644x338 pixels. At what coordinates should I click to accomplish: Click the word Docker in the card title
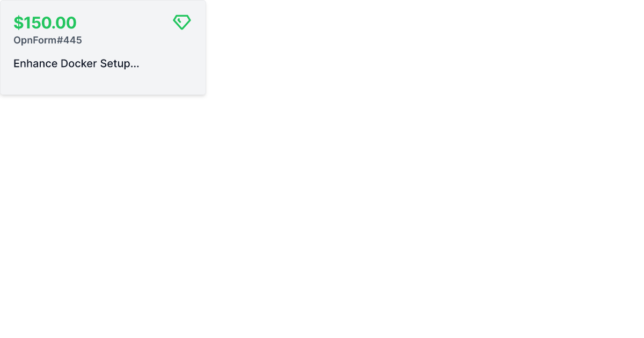79,63
